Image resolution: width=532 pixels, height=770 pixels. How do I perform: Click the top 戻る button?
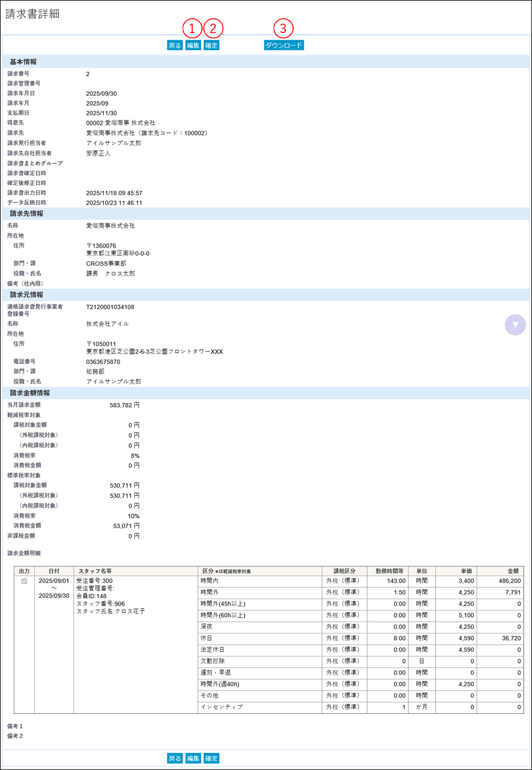click(x=175, y=45)
